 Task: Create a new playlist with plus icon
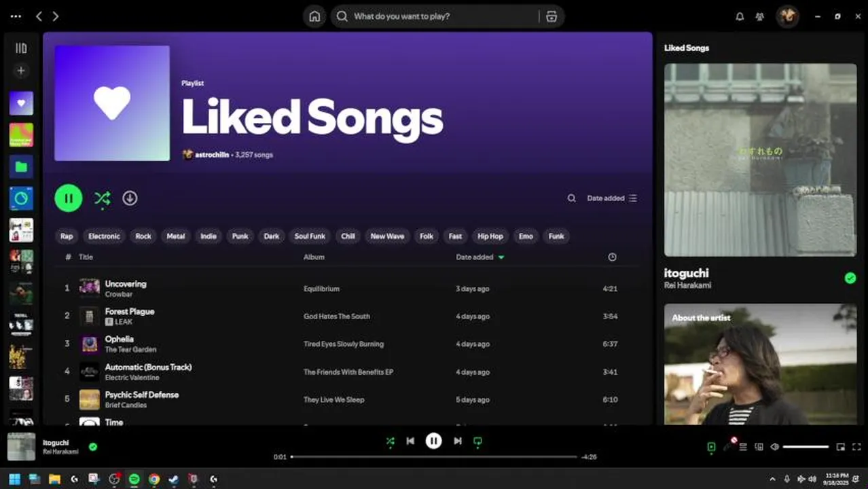pyautogui.click(x=21, y=71)
